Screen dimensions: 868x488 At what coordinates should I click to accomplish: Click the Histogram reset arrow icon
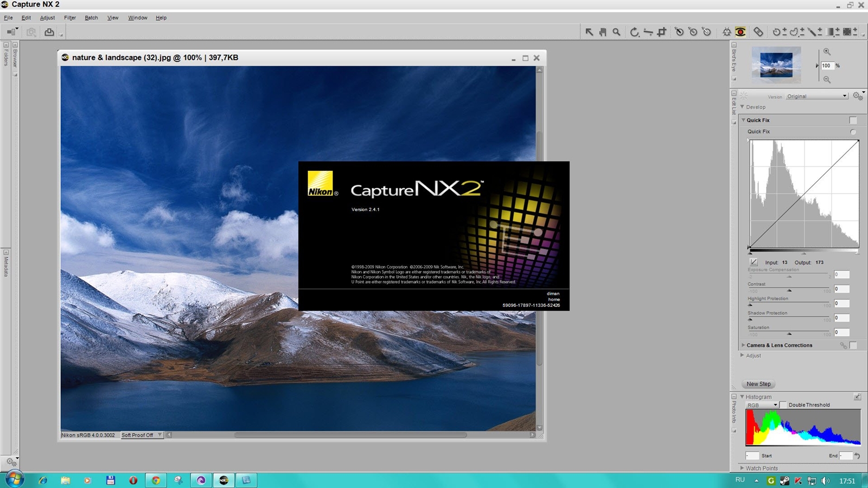857,455
